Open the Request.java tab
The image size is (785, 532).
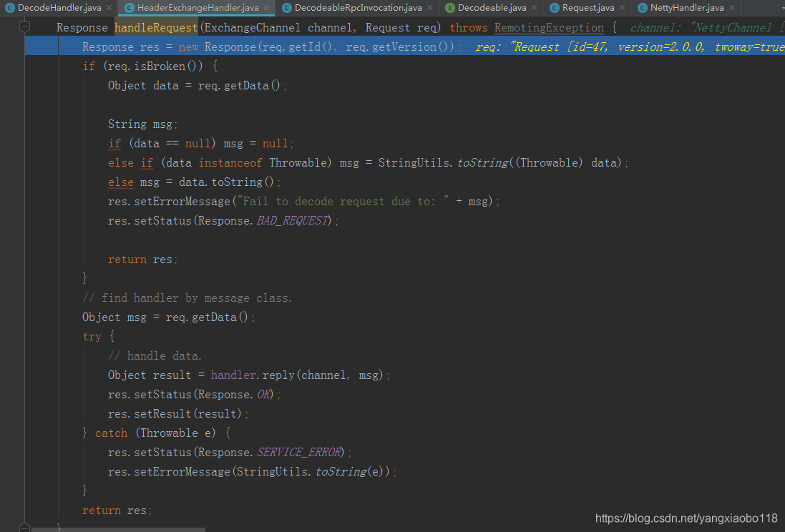pyautogui.click(x=587, y=7)
